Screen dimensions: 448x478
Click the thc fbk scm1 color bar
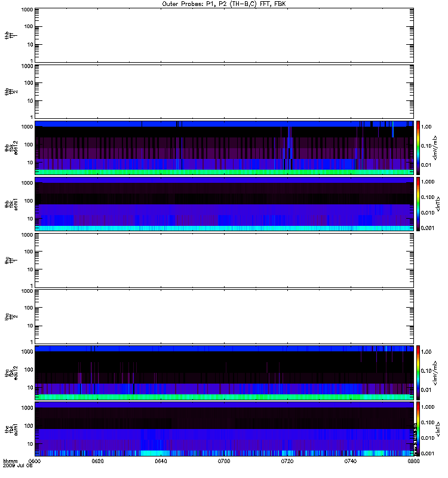[x=418, y=429]
